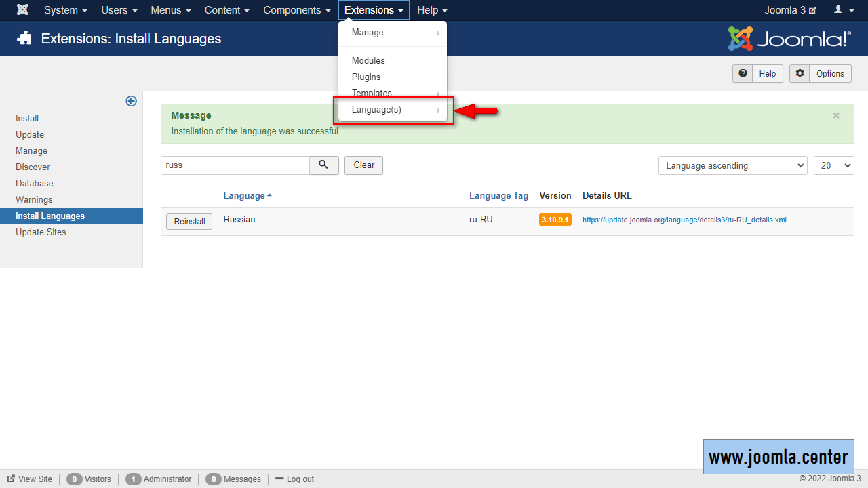Open the Components menu
The height and width of the screenshot is (488, 868).
point(297,10)
